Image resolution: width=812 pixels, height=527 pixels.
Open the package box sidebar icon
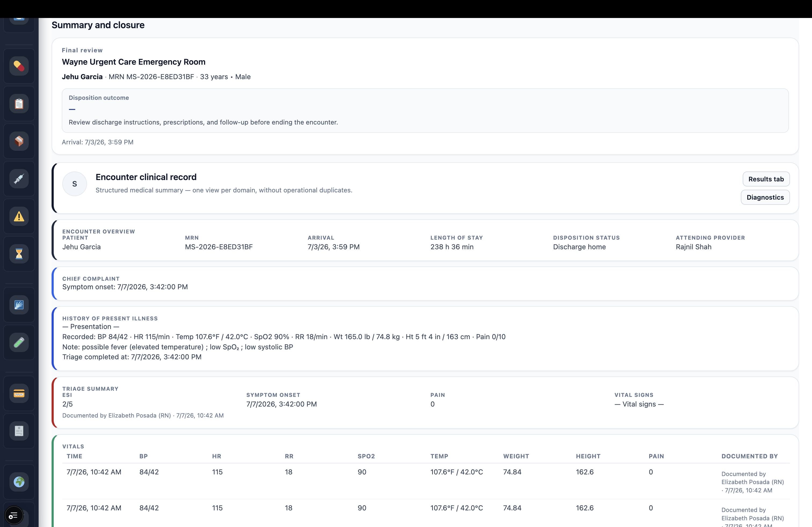pyautogui.click(x=19, y=141)
